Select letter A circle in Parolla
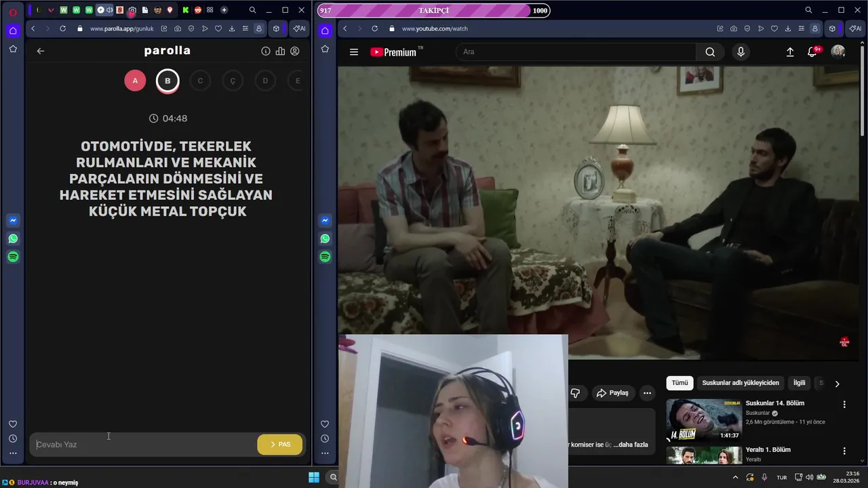 tap(135, 81)
